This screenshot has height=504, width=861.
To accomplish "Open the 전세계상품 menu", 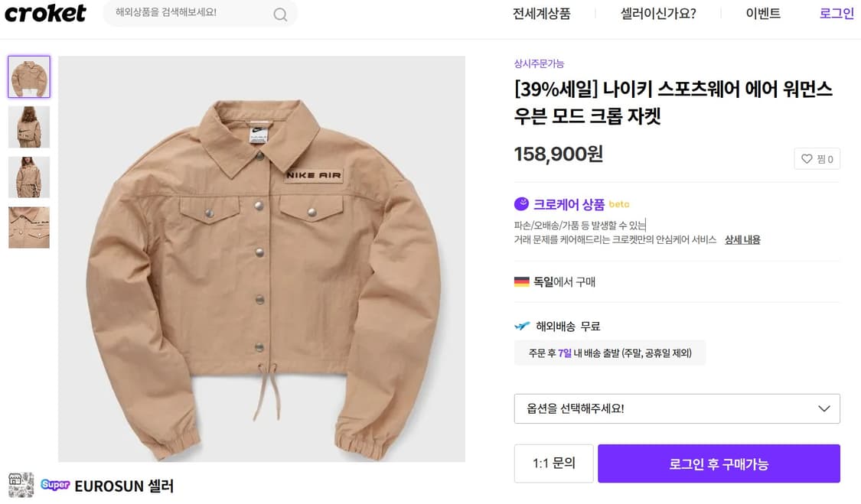I will pyautogui.click(x=541, y=13).
